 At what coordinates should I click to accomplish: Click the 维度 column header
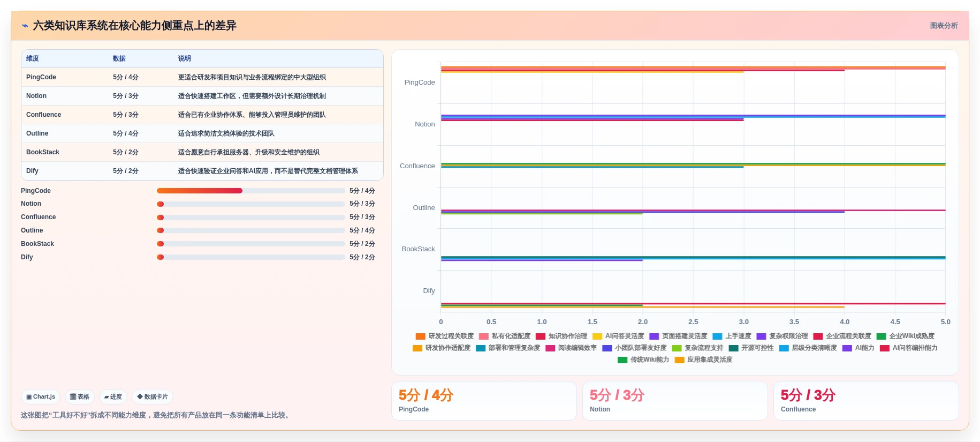pyautogui.click(x=33, y=58)
